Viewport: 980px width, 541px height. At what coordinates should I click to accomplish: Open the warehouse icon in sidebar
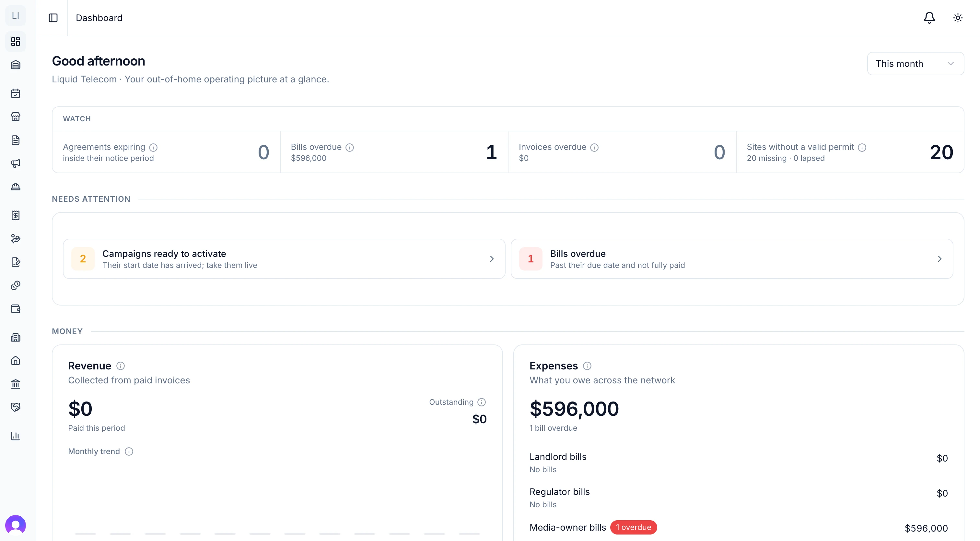coord(16,65)
